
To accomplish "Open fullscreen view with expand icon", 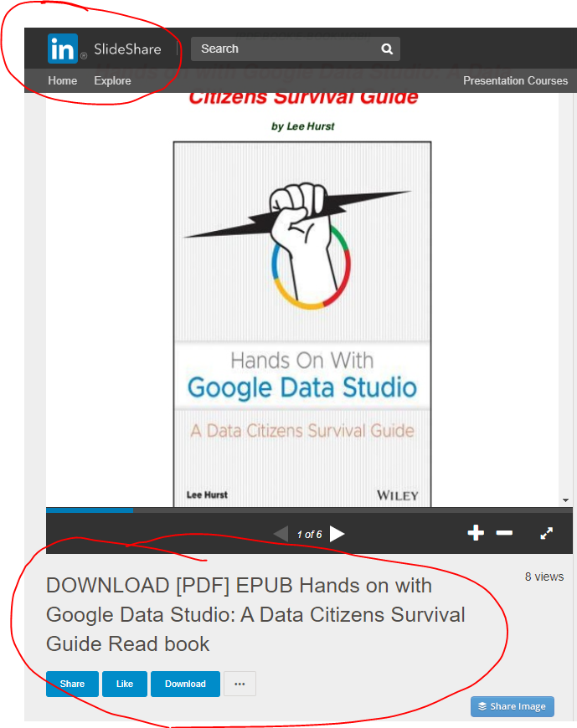I will click(x=547, y=533).
